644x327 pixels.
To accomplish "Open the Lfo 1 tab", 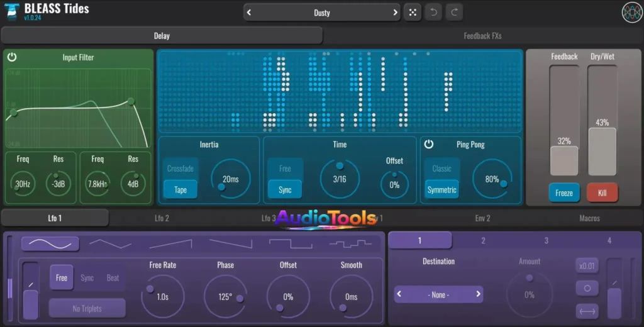I will [55, 218].
